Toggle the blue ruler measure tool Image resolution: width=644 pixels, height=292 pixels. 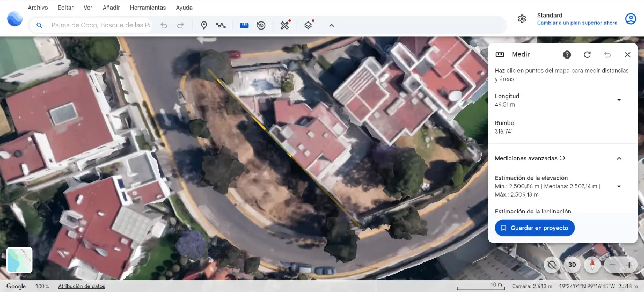point(244,25)
